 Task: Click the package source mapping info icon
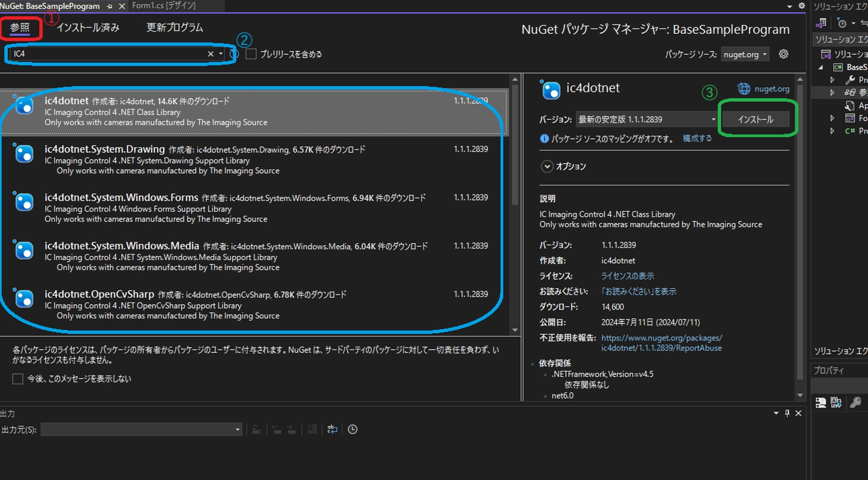click(544, 139)
